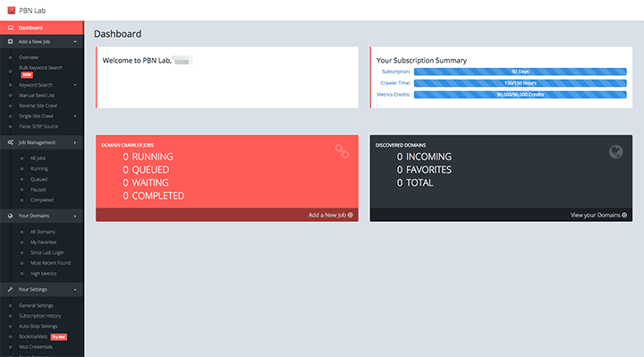The height and width of the screenshot is (357, 644).
Task: Click the Try Me badge next to Bookmarklets
Action: point(59,337)
